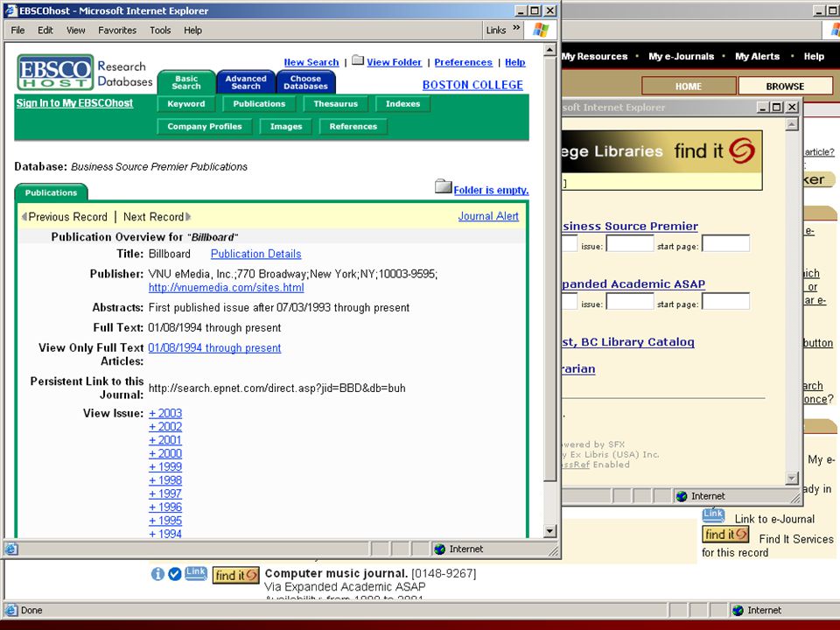The width and height of the screenshot is (840, 630).
Task: Click scroll up arrow in EBSCOhost window
Action: (x=549, y=50)
